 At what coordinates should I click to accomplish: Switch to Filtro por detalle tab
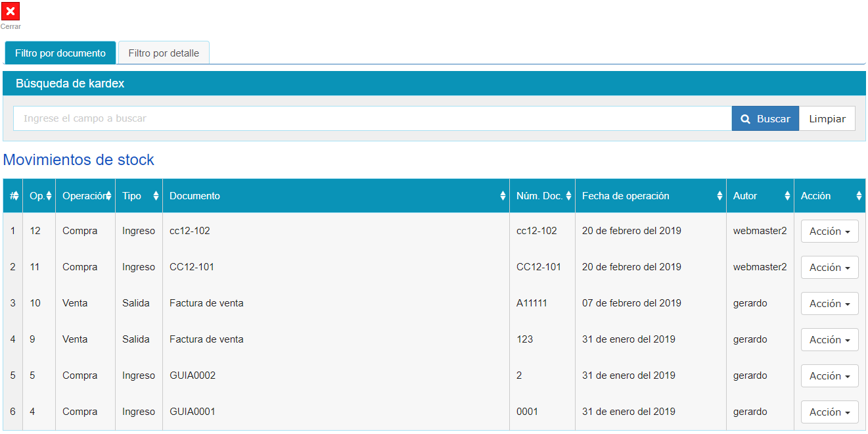(164, 53)
